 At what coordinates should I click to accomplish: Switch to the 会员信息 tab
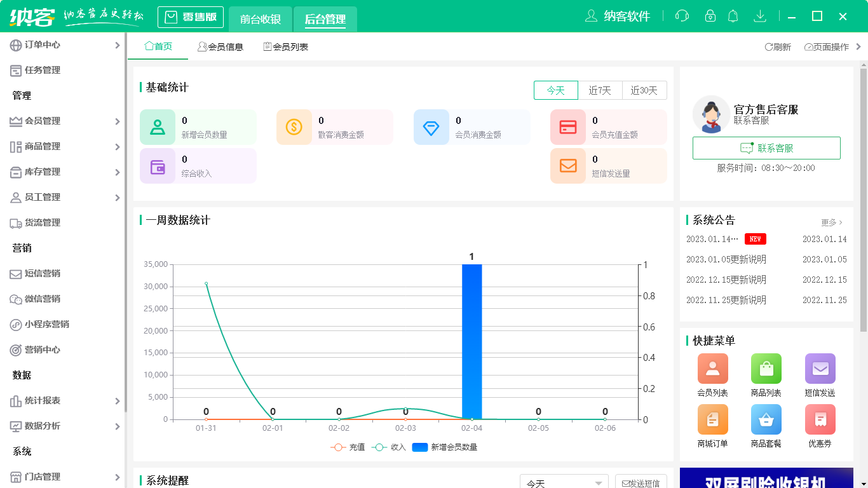[220, 46]
